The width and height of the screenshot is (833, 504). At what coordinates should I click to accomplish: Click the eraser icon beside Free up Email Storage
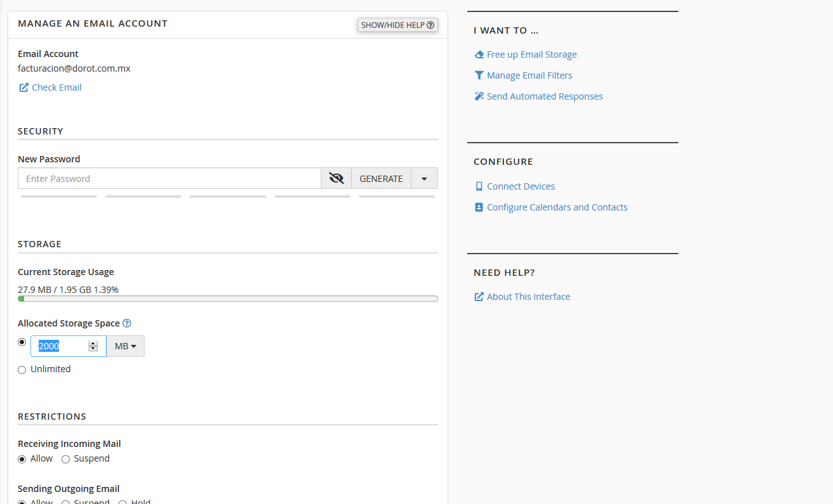coord(479,55)
